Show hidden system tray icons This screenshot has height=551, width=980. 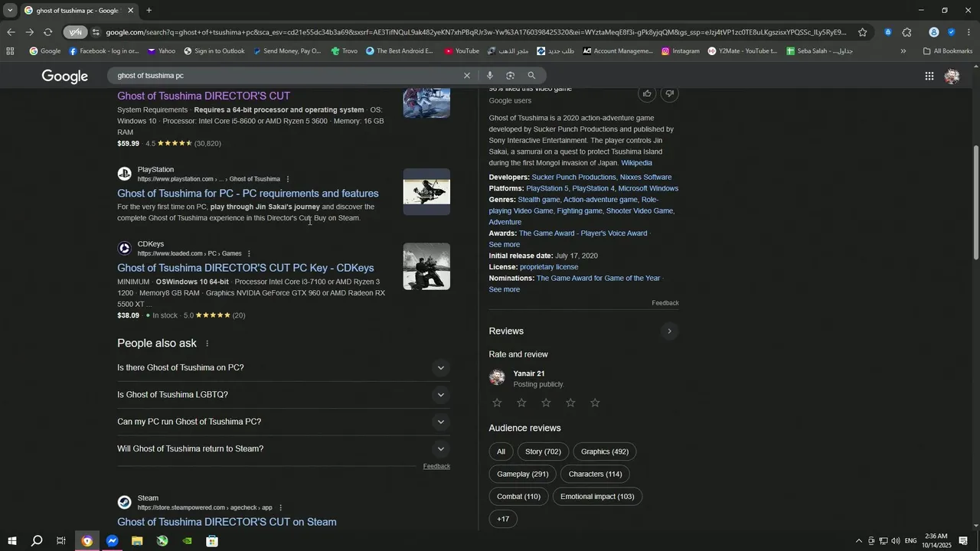tap(858, 541)
